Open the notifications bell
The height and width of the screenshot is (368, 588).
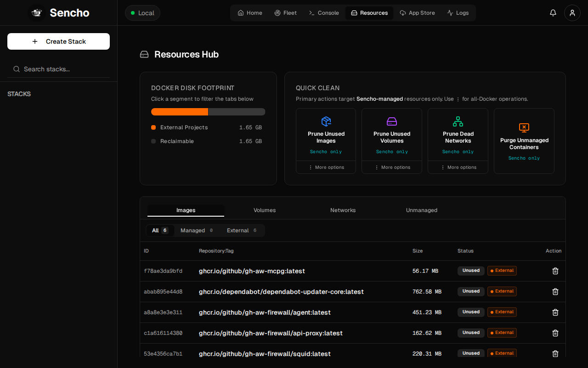553,13
